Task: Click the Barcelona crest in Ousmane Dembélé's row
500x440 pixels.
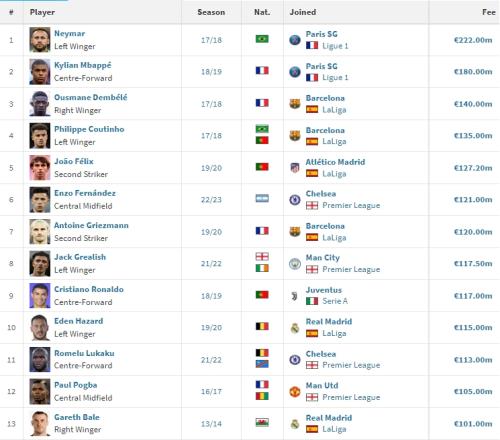Action: 295,104
